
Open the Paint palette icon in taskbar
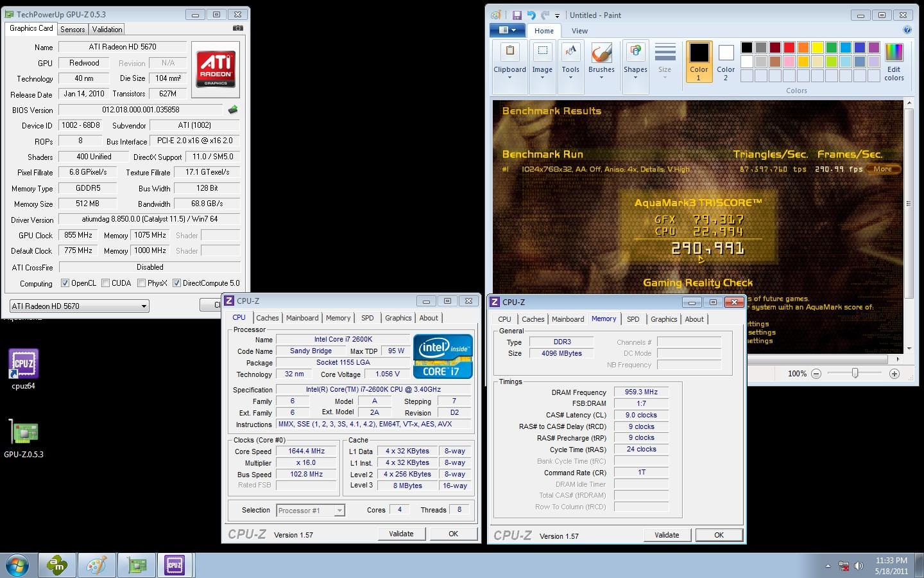[x=97, y=566]
